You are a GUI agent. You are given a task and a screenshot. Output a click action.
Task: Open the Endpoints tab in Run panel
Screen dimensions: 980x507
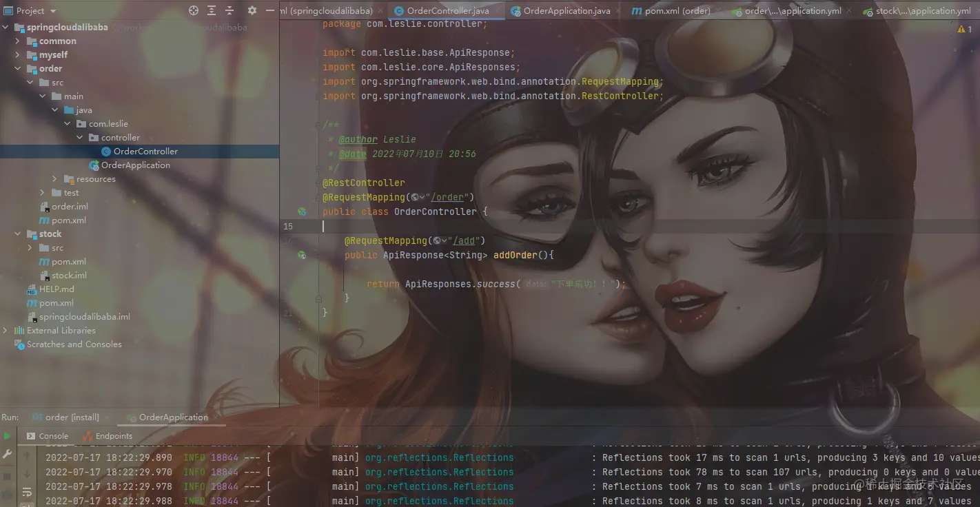[108, 436]
